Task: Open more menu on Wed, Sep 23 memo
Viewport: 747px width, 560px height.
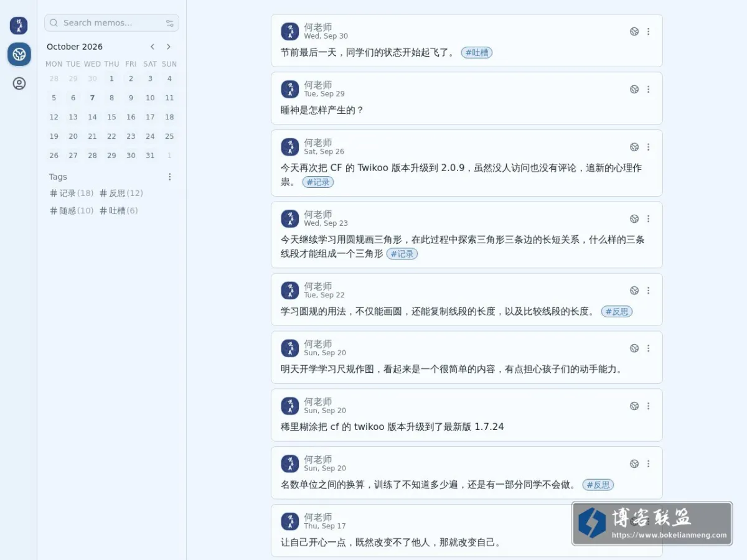Action: coord(648,219)
